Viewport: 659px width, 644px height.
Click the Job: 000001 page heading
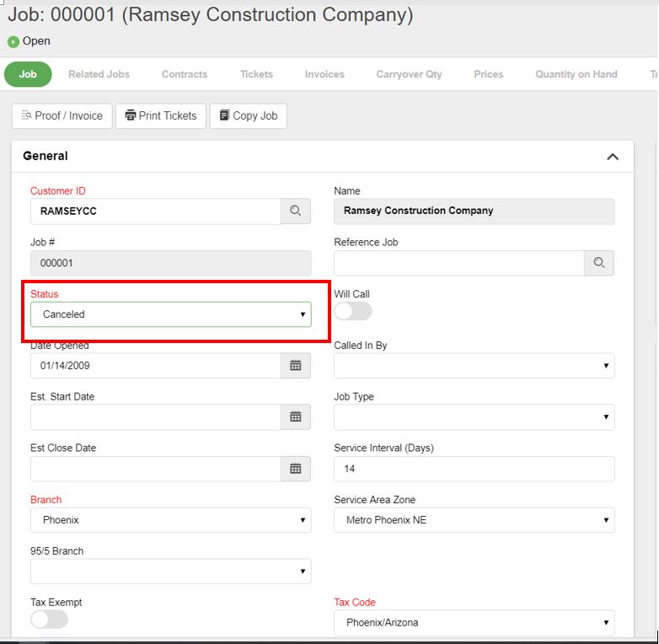tap(210, 15)
